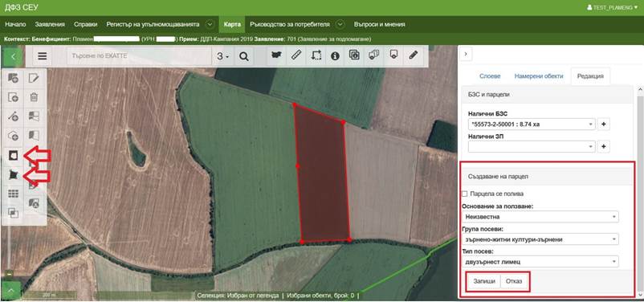Click the single object marker icon
The width and height of the screenshot is (644, 302).
[x=393, y=55]
